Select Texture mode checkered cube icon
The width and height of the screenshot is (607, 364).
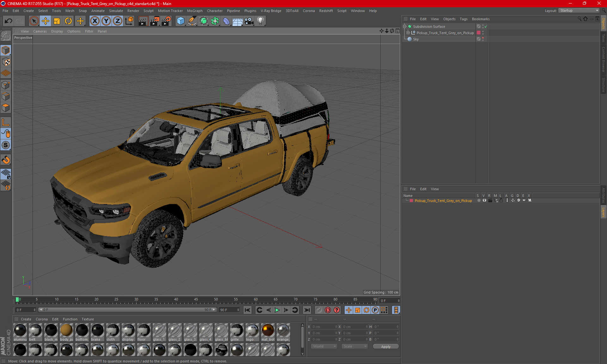tap(6, 62)
